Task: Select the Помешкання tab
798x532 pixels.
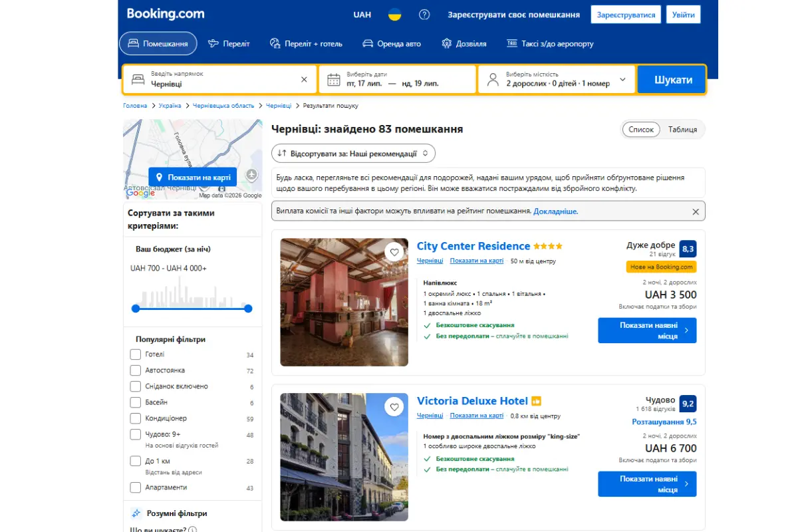Action: (158, 44)
